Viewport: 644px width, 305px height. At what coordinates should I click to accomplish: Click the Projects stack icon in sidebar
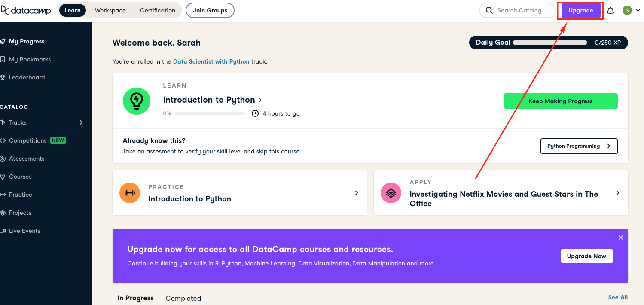pyautogui.click(x=3, y=213)
